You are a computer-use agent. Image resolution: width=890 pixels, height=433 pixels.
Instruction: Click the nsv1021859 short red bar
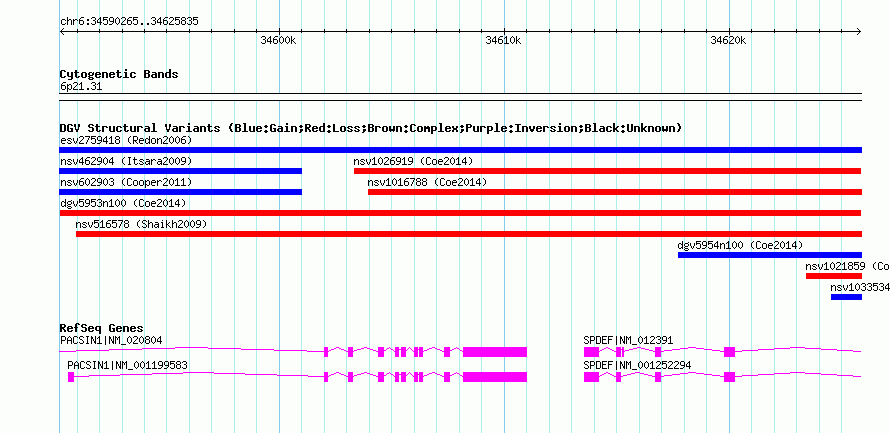pos(834,276)
